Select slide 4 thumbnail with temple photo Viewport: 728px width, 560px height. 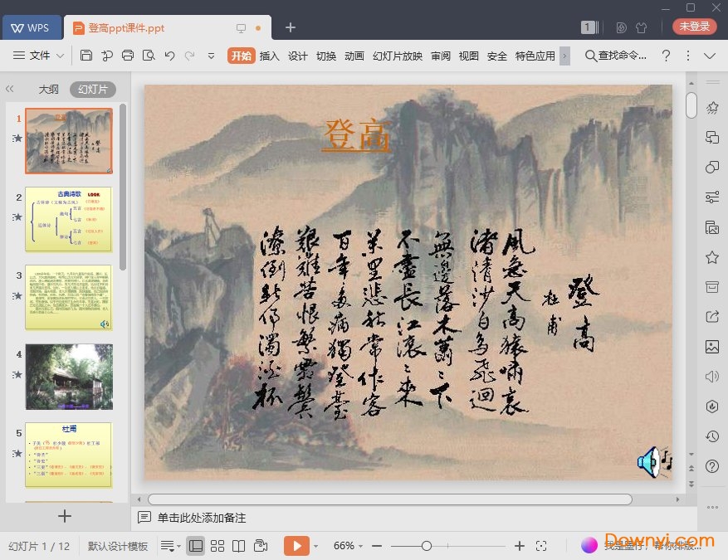pyautogui.click(x=69, y=377)
